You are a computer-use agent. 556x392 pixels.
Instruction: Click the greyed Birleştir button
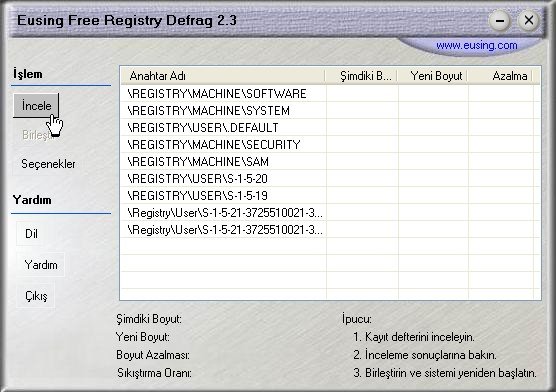coord(37,135)
